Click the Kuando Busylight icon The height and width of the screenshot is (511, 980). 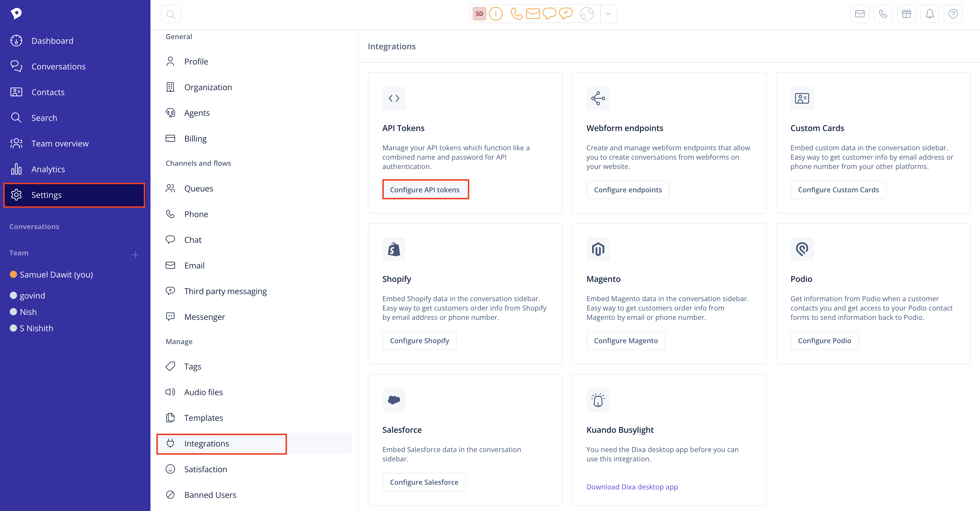tap(598, 399)
